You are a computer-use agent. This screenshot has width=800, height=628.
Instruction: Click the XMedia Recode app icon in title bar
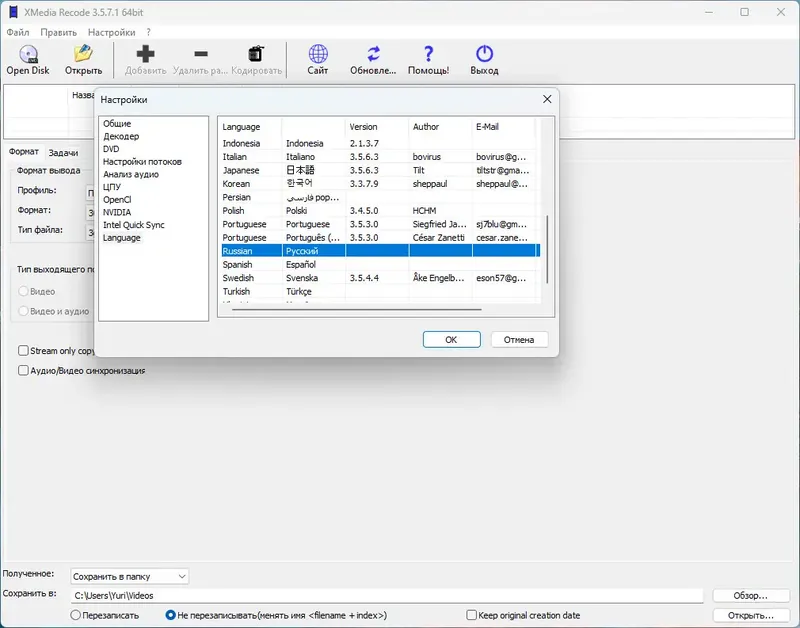coord(12,12)
